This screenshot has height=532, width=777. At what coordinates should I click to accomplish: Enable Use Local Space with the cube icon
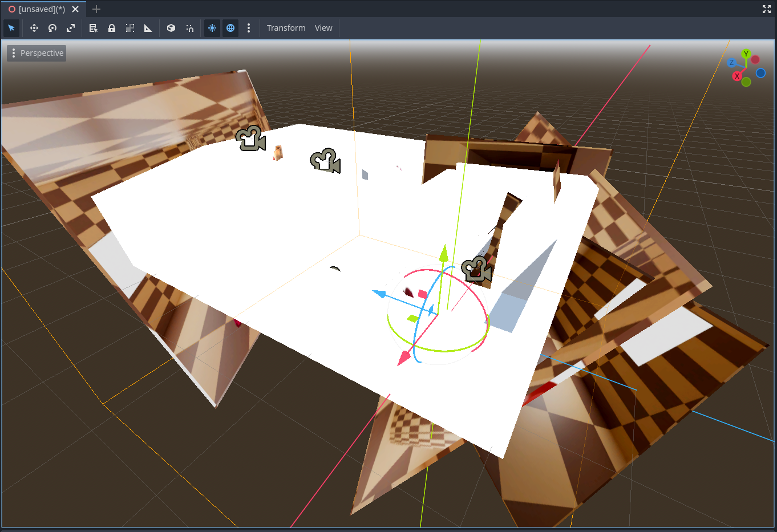[x=171, y=28]
